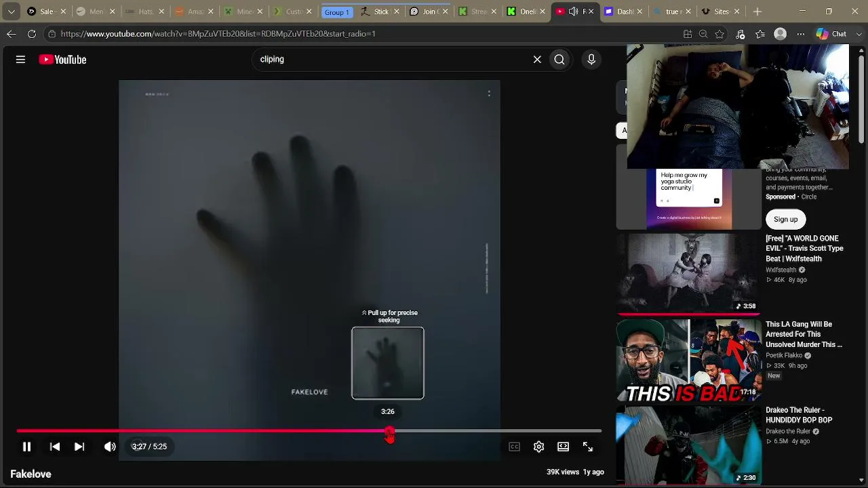Visit the Drakeo the Ruler channel
Screen dimensions: 868x488
pos(788,431)
